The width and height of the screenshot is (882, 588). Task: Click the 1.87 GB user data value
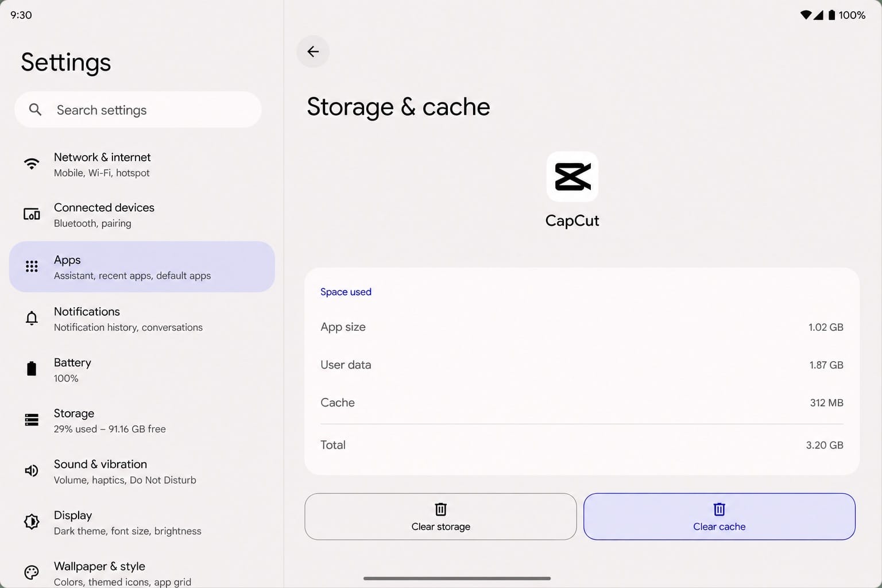coord(826,365)
